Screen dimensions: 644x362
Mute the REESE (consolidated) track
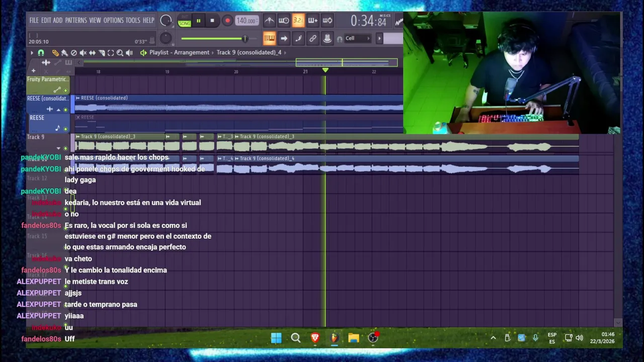pyautogui.click(x=65, y=109)
